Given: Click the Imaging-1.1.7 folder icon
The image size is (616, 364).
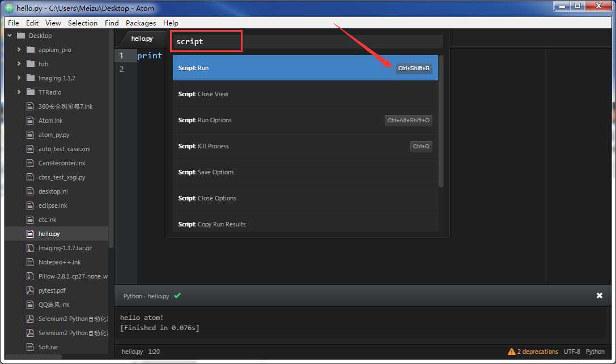Looking at the screenshot, I should [x=30, y=78].
